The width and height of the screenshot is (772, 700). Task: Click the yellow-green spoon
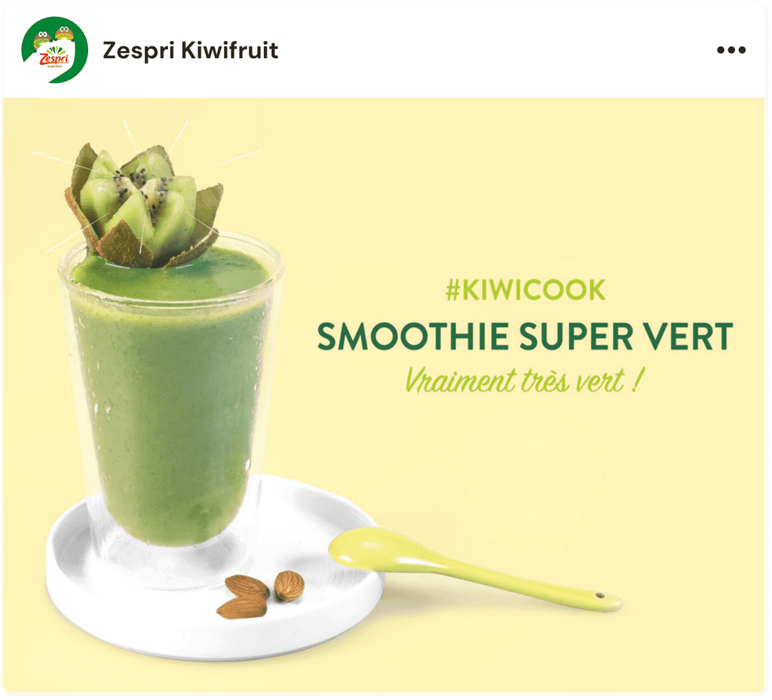pos(475,569)
